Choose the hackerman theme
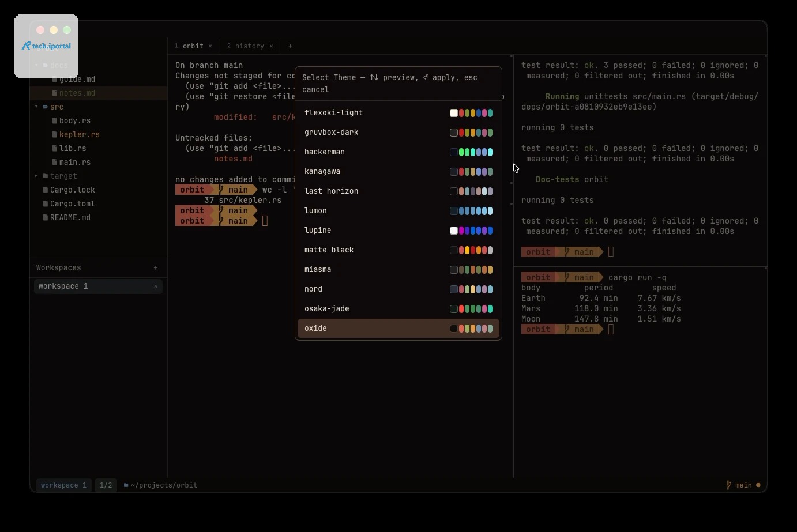Viewport: 797px width, 532px height. (x=398, y=152)
